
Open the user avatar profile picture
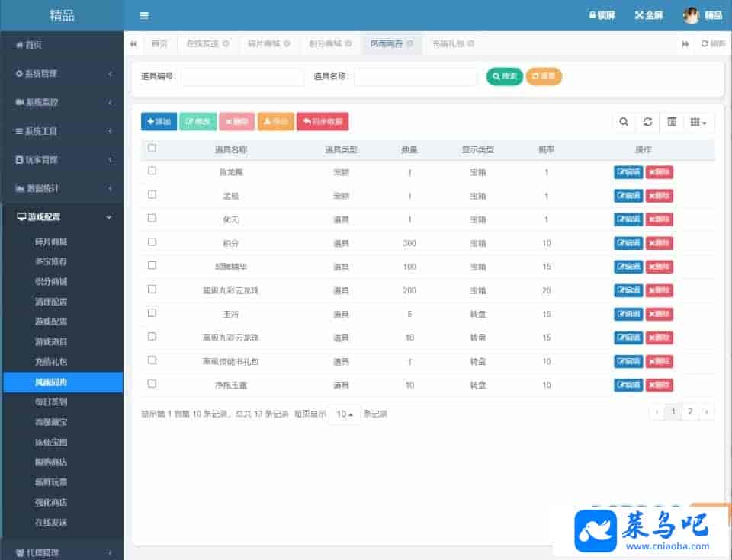[x=692, y=15]
